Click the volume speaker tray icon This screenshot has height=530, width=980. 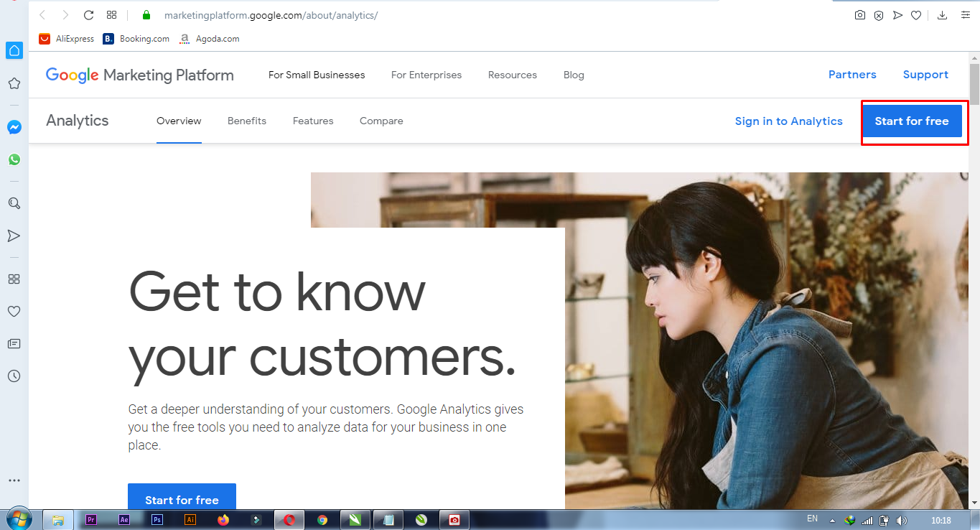coord(902,520)
